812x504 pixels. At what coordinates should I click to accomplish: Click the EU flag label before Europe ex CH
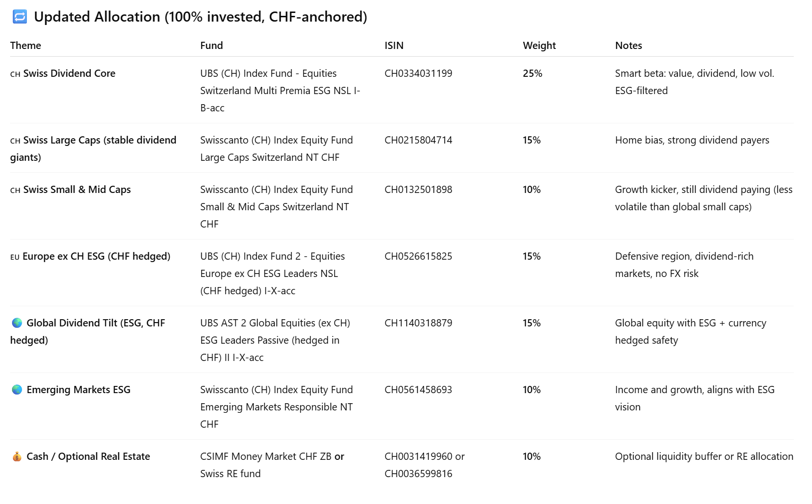[15, 257]
